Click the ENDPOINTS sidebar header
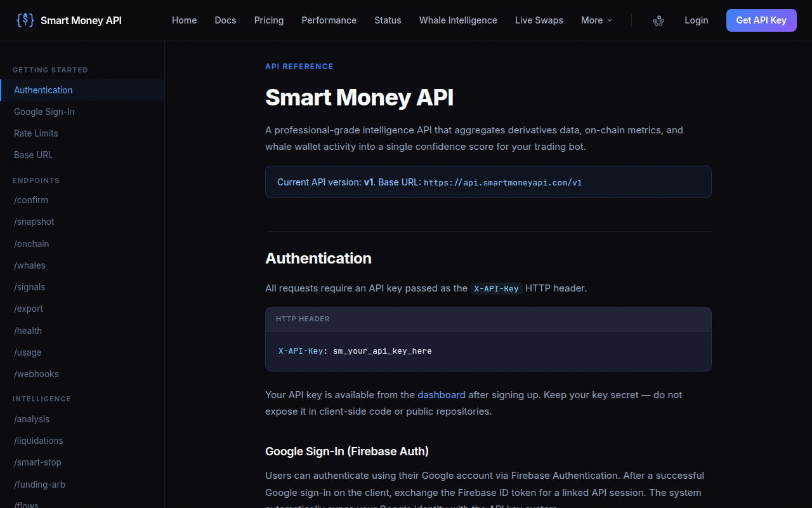 (36, 180)
